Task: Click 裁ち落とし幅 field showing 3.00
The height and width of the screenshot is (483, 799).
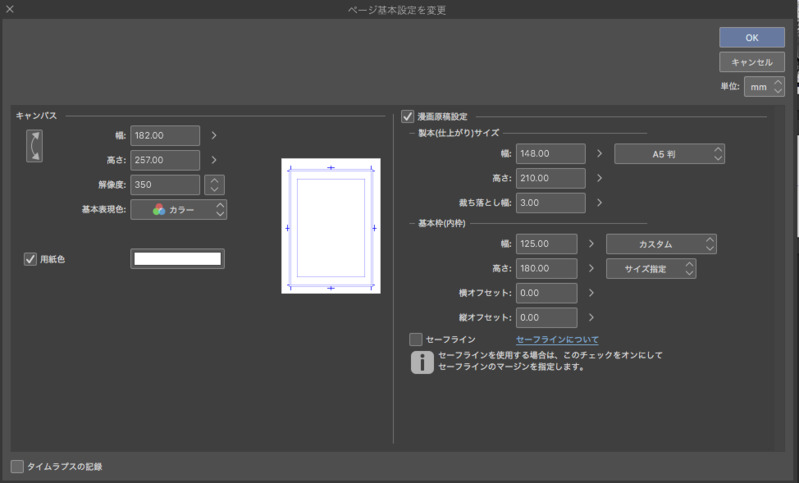Action: (x=550, y=203)
